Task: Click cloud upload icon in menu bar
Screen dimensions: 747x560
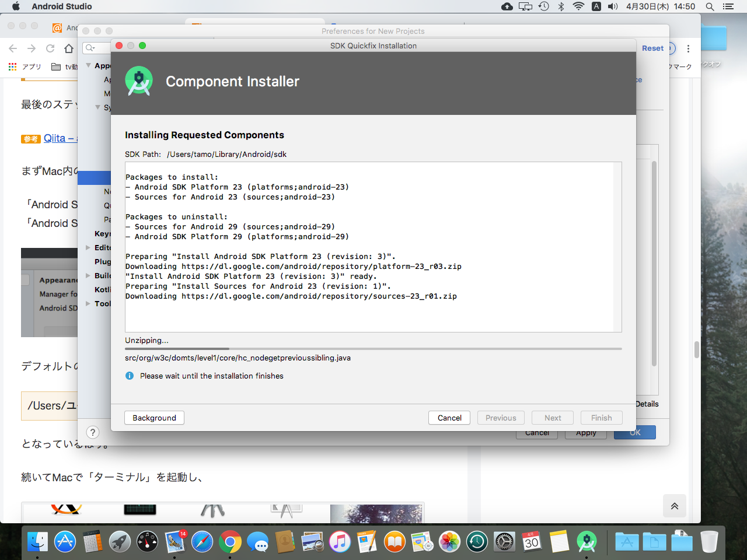Action: pyautogui.click(x=507, y=6)
